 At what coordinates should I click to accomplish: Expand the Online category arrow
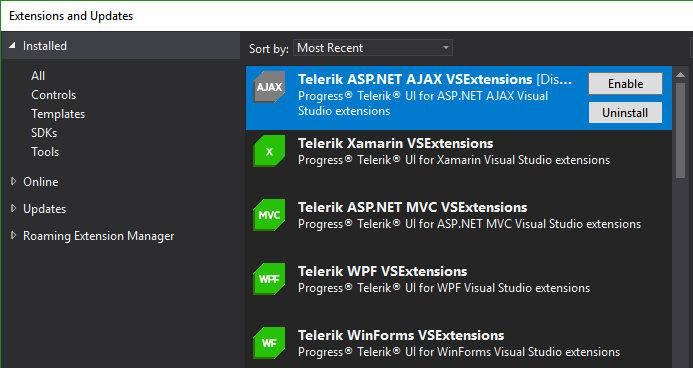pos(13,181)
